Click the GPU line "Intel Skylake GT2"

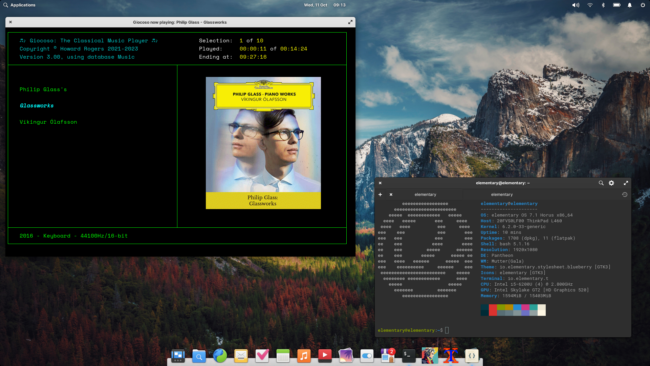click(x=535, y=290)
